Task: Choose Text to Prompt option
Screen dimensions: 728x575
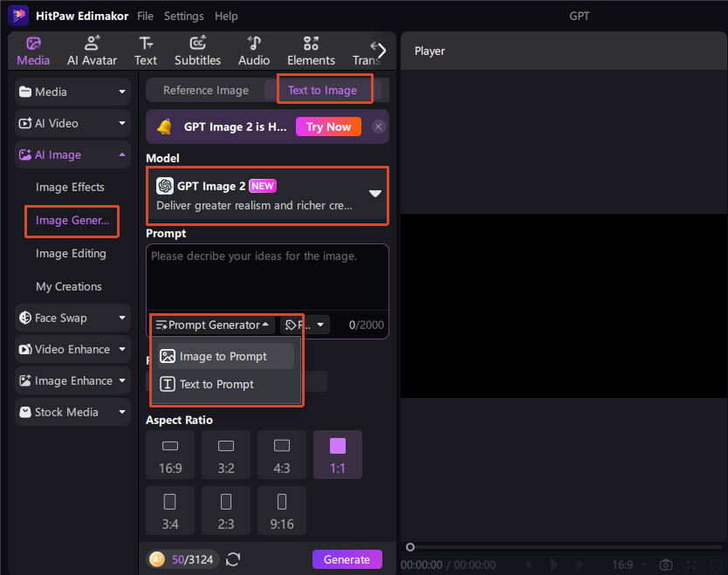Action: (x=225, y=384)
